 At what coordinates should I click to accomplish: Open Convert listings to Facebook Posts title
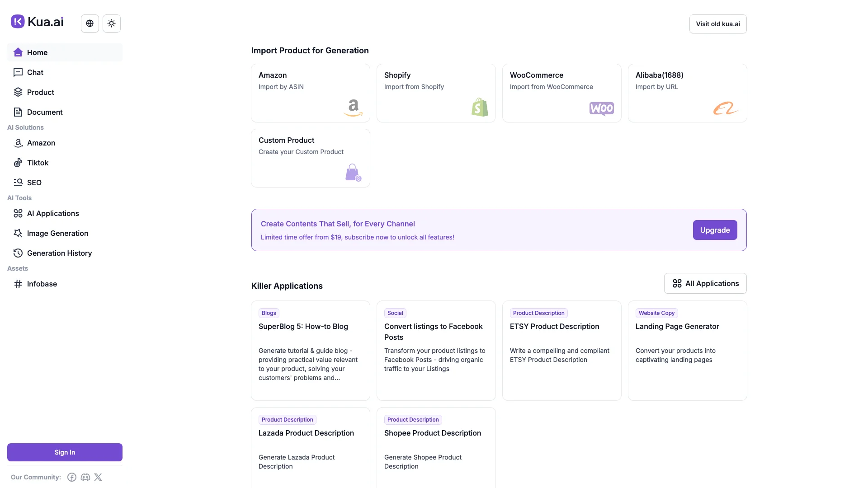tap(434, 332)
